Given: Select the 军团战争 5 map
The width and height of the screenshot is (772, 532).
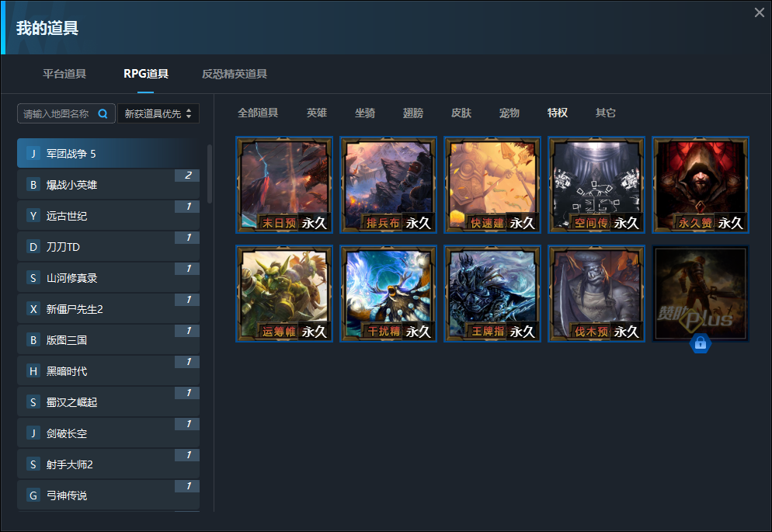Looking at the screenshot, I should click(108, 154).
